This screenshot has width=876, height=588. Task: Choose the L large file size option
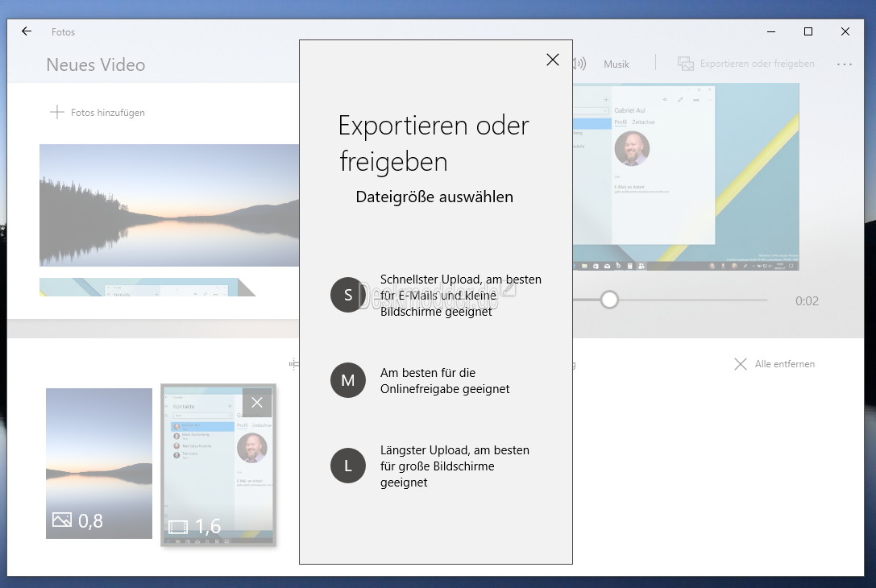pyautogui.click(x=347, y=466)
